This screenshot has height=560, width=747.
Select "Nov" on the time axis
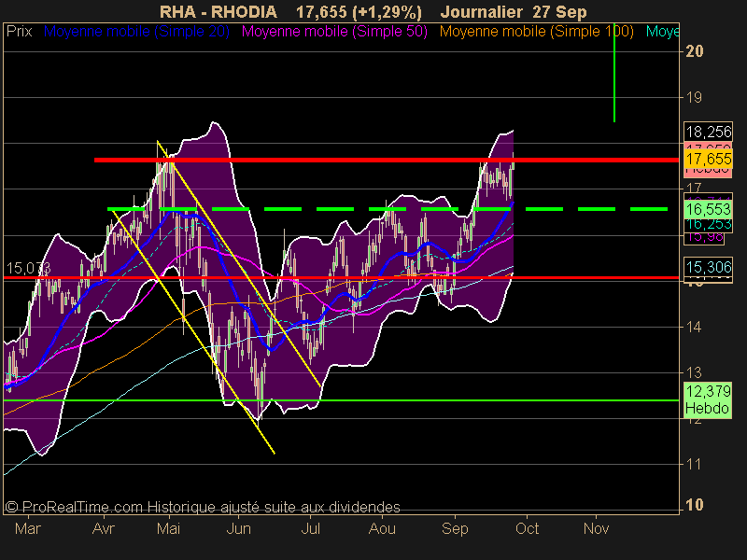coord(596,528)
